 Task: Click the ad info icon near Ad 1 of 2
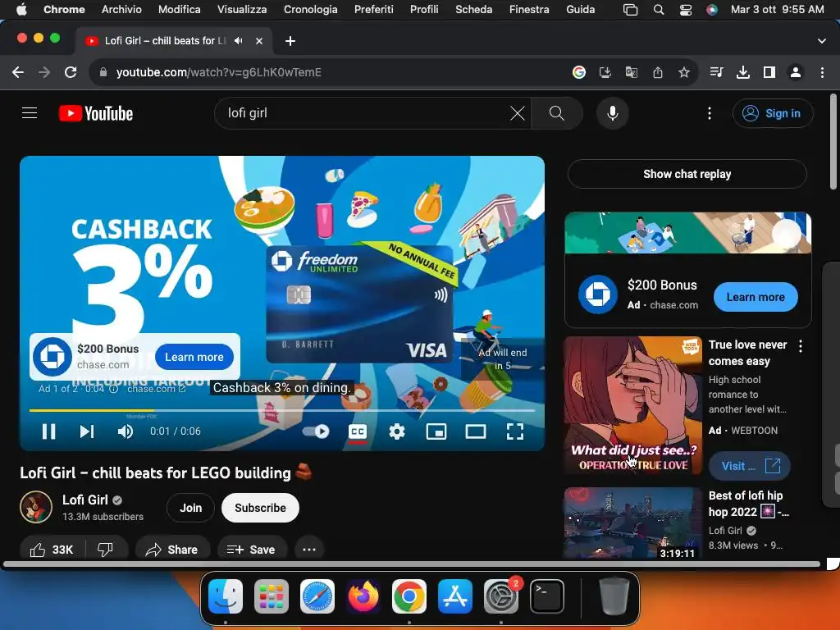click(113, 389)
